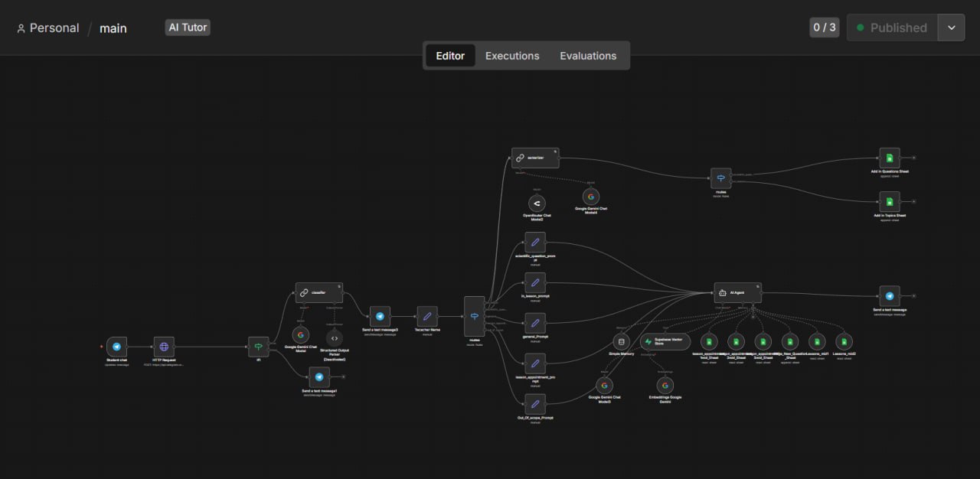Select the Google Gemini Chat Model node under classifier
Image resolution: width=980 pixels, height=479 pixels.
tap(300, 335)
